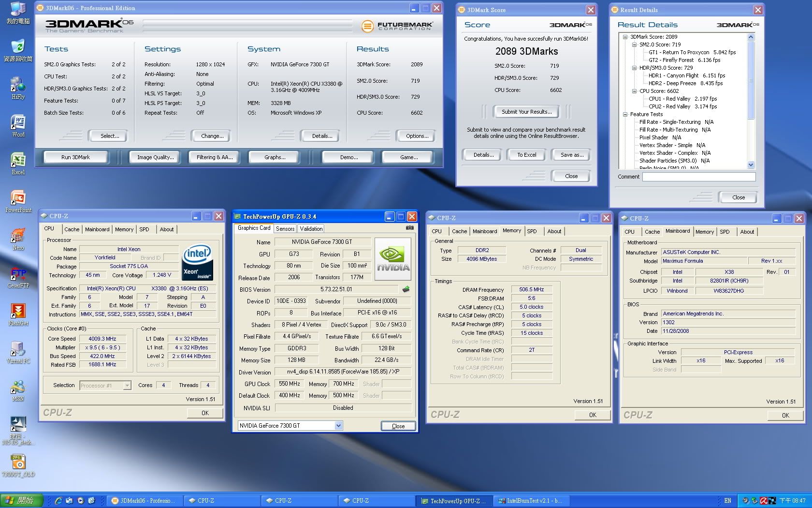Open Nero desktop shortcut
Screen dimensions: 812x508
click(18, 239)
